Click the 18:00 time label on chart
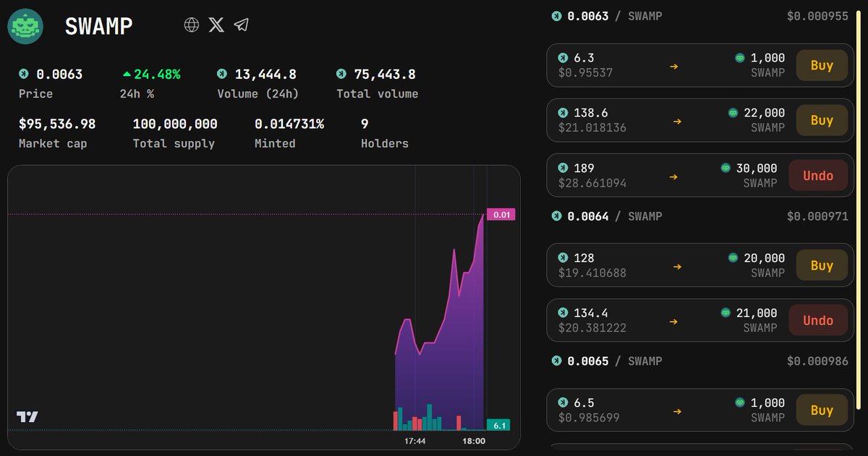 click(x=474, y=441)
